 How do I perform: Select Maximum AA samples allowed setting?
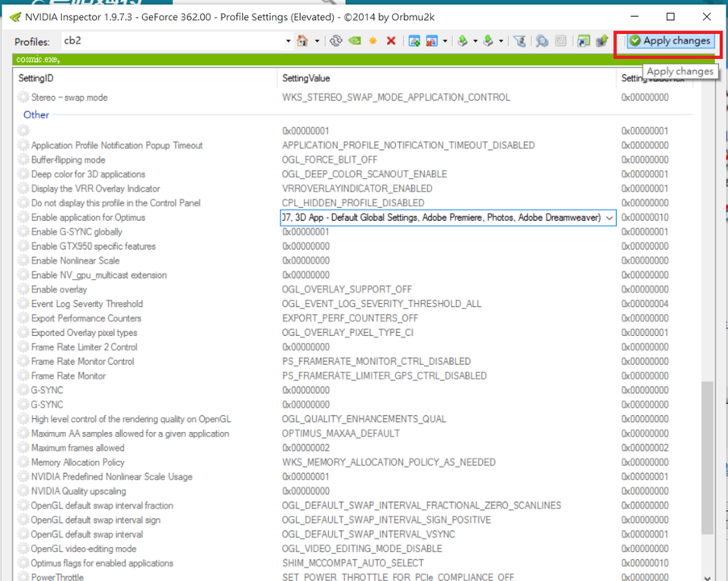point(130,434)
